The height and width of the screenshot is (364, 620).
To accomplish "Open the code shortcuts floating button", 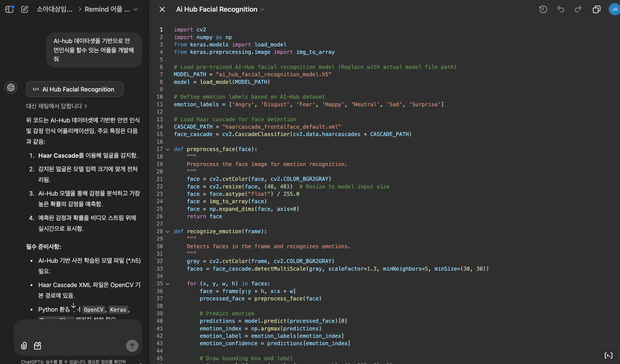I will click(x=609, y=355).
